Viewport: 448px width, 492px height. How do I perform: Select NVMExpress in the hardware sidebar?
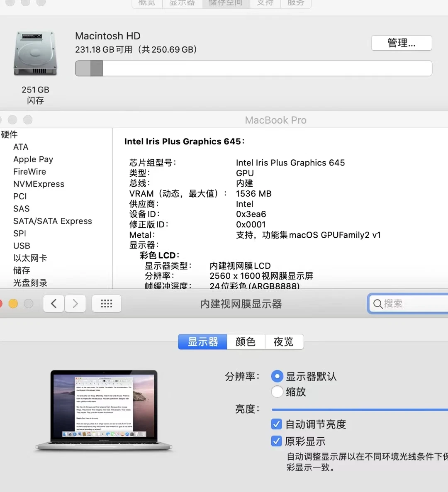[x=39, y=184]
